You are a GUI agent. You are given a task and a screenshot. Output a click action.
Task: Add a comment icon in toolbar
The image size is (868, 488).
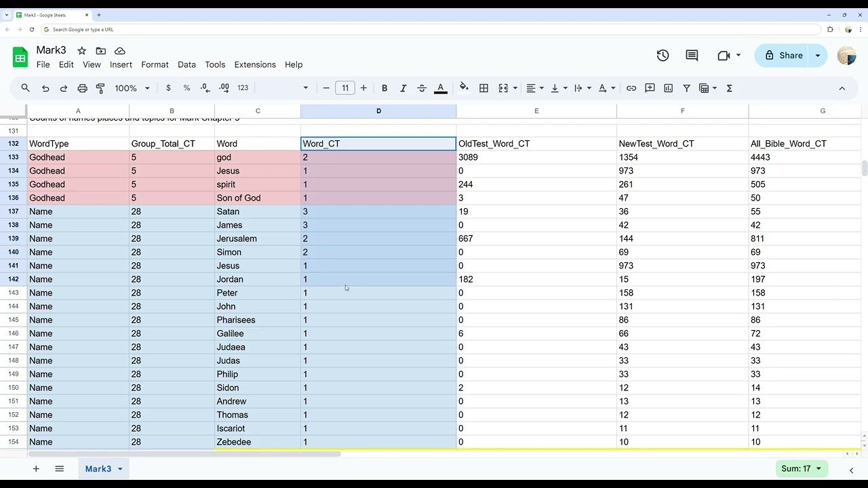650,88
